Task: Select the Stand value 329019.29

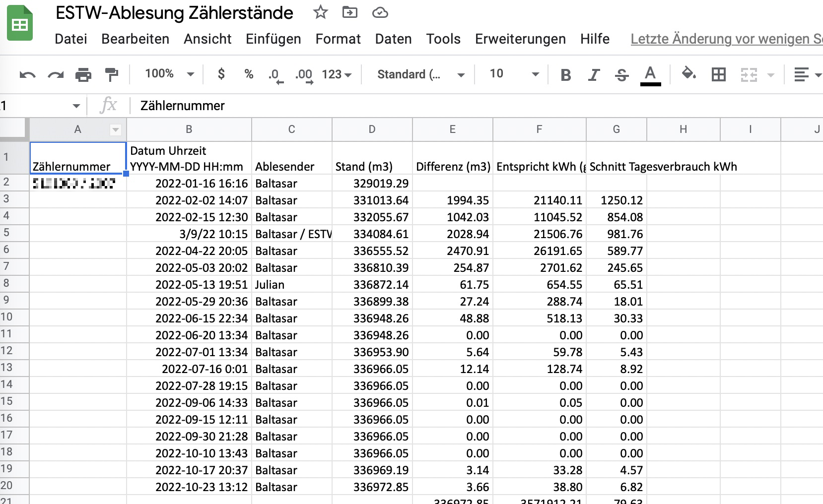Action: click(x=372, y=183)
